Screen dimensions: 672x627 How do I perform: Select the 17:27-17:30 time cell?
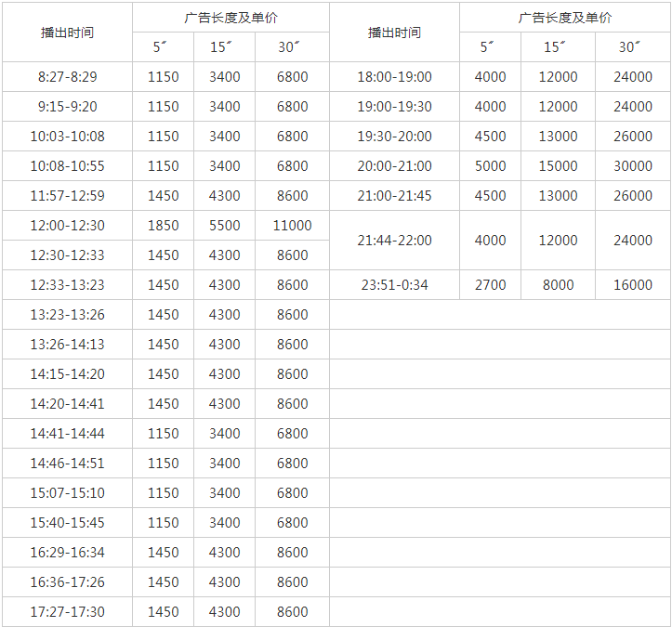(x=67, y=611)
